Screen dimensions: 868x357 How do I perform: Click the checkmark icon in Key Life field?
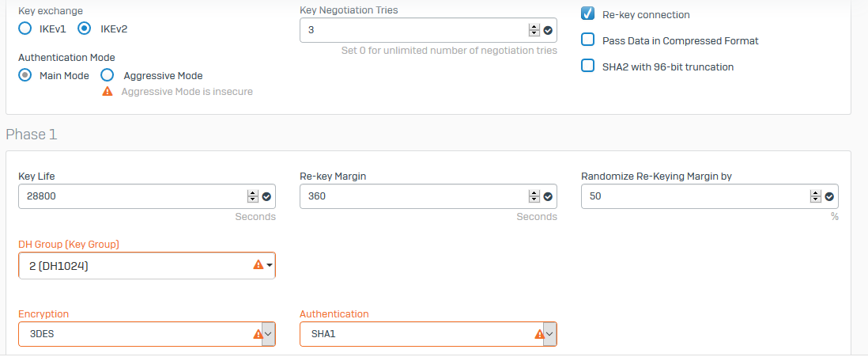(x=266, y=196)
